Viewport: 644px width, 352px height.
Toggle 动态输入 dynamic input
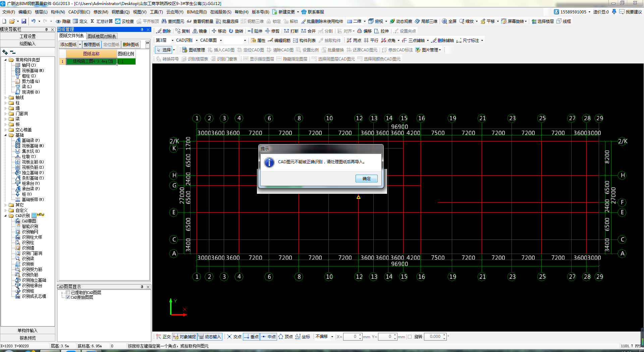pyautogui.click(x=210, y=337)
